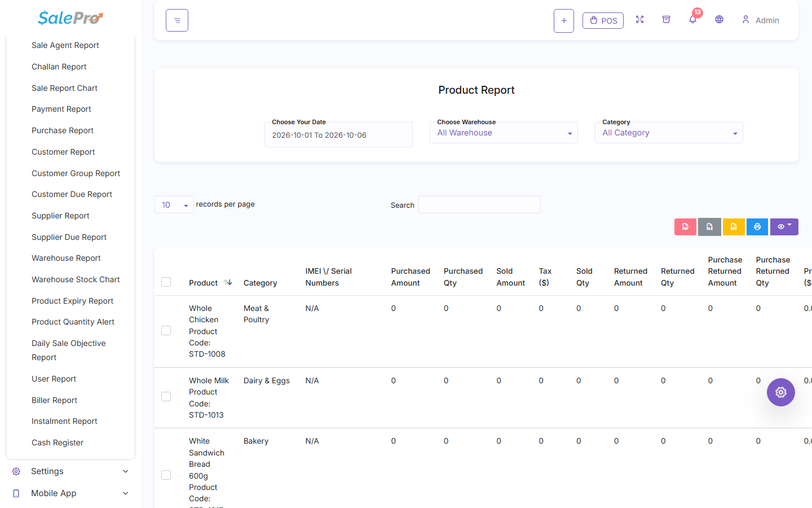The image size is (812, 508).
Task: Print the product report
Action: (757, 227)
